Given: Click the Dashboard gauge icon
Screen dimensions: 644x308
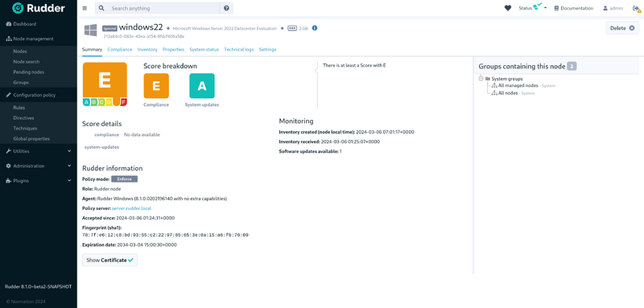Looking at the screenshot, I should pyautogui.click(x=9, y=24).
